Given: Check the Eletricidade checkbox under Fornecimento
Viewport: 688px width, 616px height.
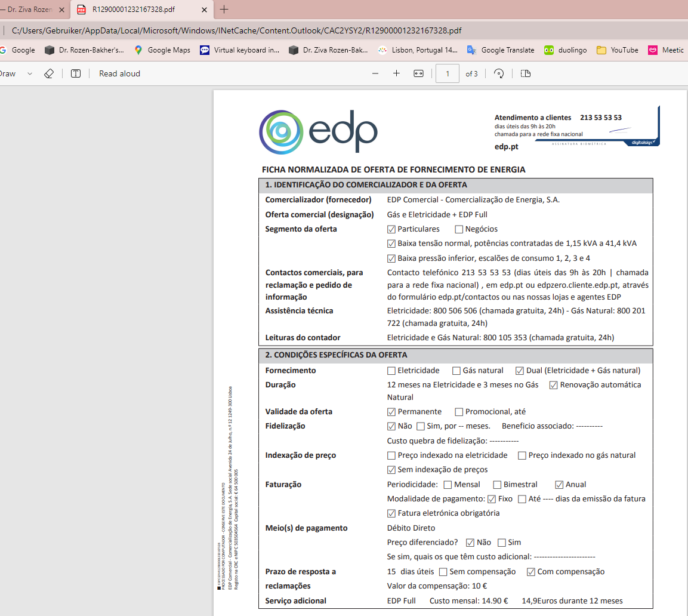Looking at the screenshot, I should pyautogui.click(x=391, y=371).
